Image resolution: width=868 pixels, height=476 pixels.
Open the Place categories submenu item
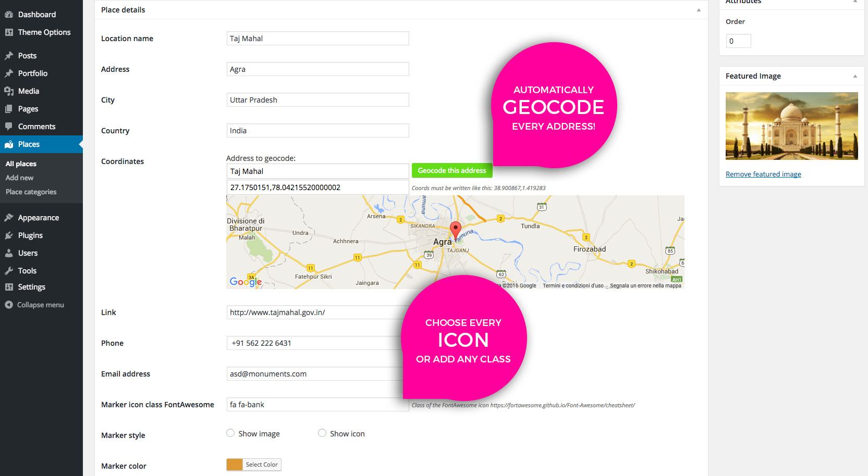pyautogui.click(x=31, y=192)
